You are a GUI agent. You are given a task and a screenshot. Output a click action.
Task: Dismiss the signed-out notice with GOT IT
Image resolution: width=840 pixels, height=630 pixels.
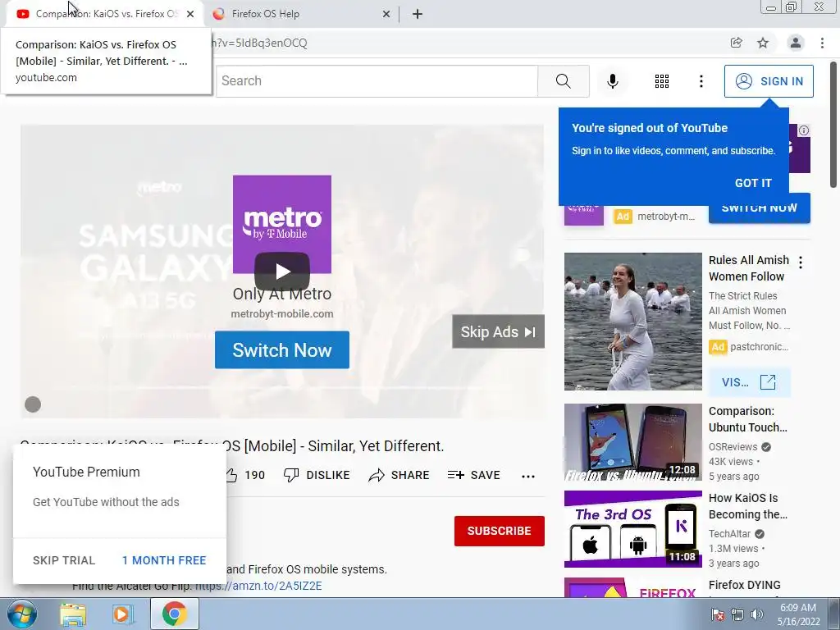(753, 183)
